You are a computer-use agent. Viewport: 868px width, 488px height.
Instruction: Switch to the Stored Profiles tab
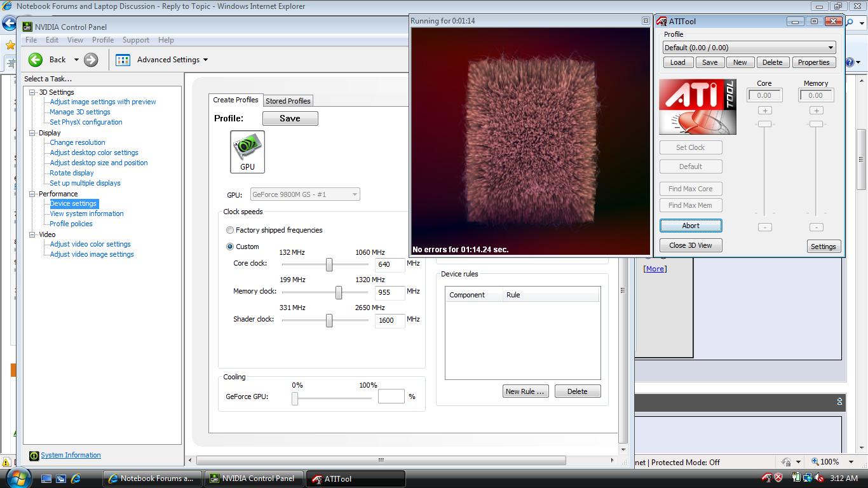(x=288, y=101)
